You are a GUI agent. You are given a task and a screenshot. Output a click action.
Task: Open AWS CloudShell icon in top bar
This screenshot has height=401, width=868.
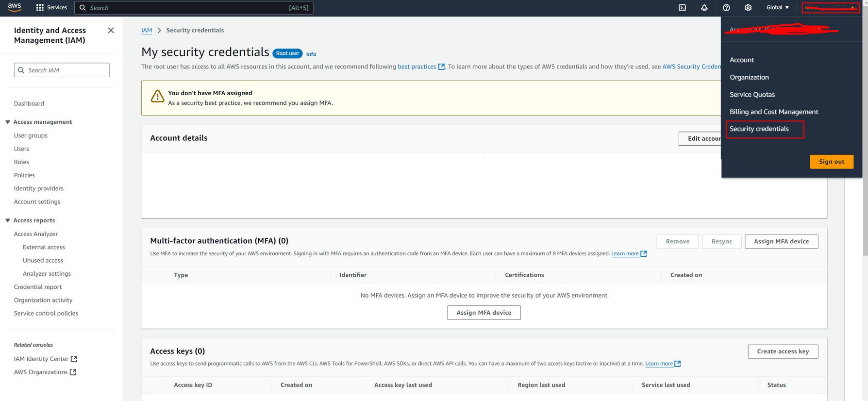[x=682, y=8]
